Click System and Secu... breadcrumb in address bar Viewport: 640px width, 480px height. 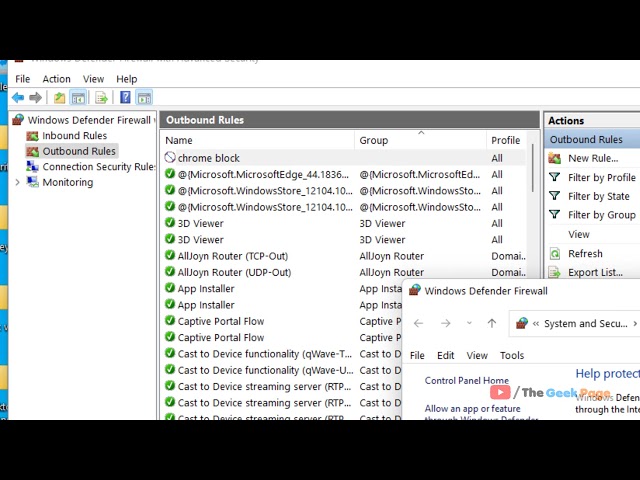(585, 324)
